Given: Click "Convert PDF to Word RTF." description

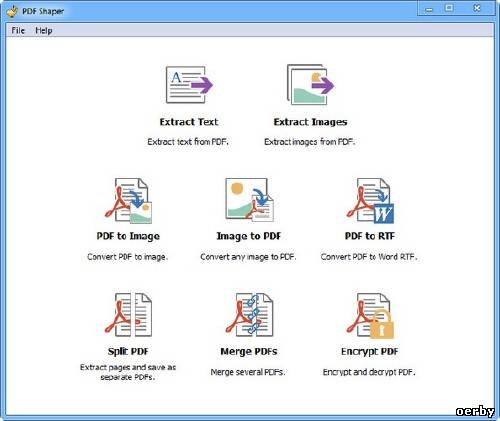Looking at the screenshot, I should [x=369, y=257].
